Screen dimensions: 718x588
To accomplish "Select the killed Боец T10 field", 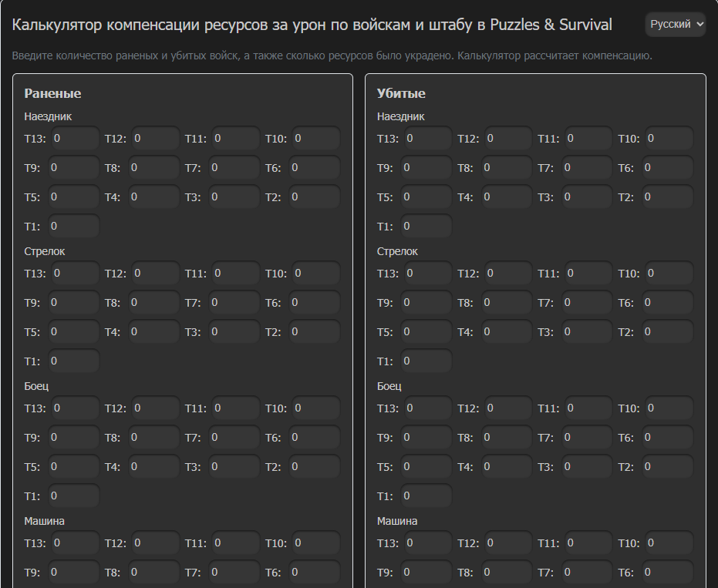I will pyautogui.click(x=669, y=408).
